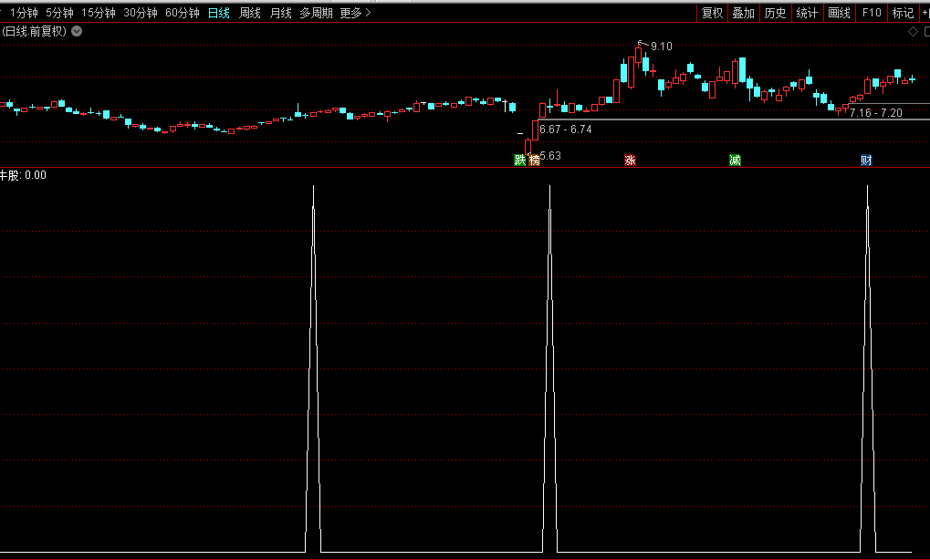This screenshot has height=560, width=930.
Task: Toggle the 标记 mark button
Action: pyautogui.click(x=903, y=13)
